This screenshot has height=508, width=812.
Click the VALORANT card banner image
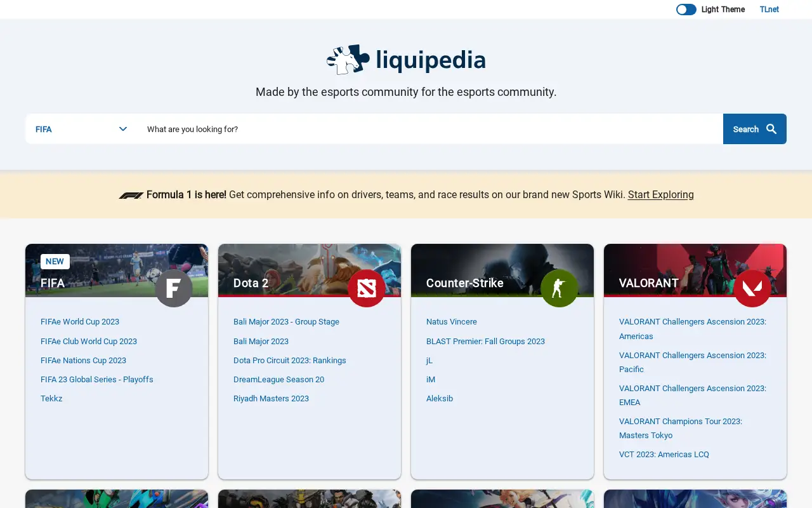[x=695, y=270]
